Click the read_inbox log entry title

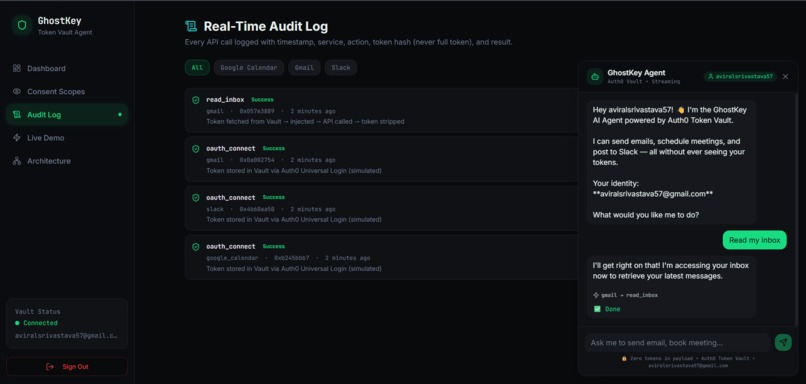coord(225,100)
